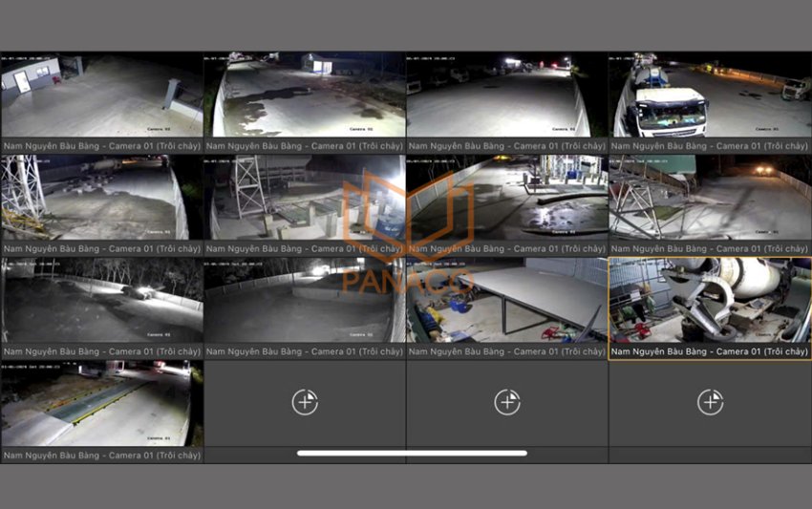
Task: Open the wet yard feed with the pump station
Action: point(506,198)
